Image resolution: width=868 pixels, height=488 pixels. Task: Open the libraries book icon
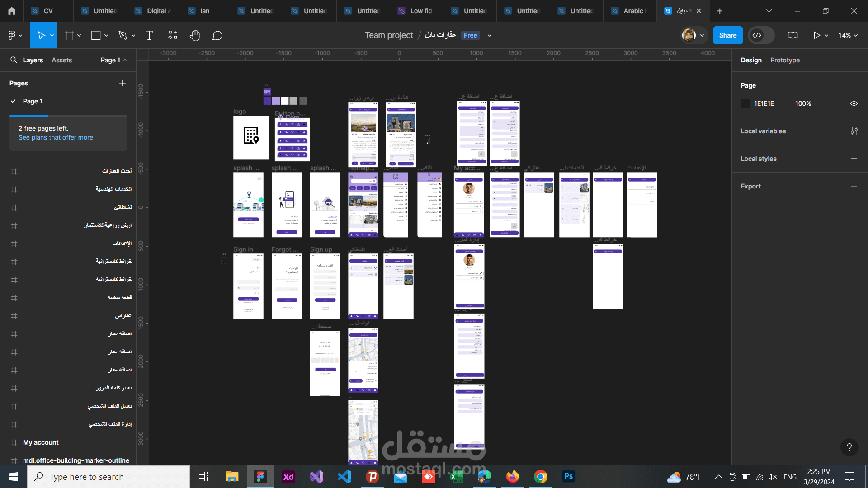pyautogui.click(x=793, y=35)
